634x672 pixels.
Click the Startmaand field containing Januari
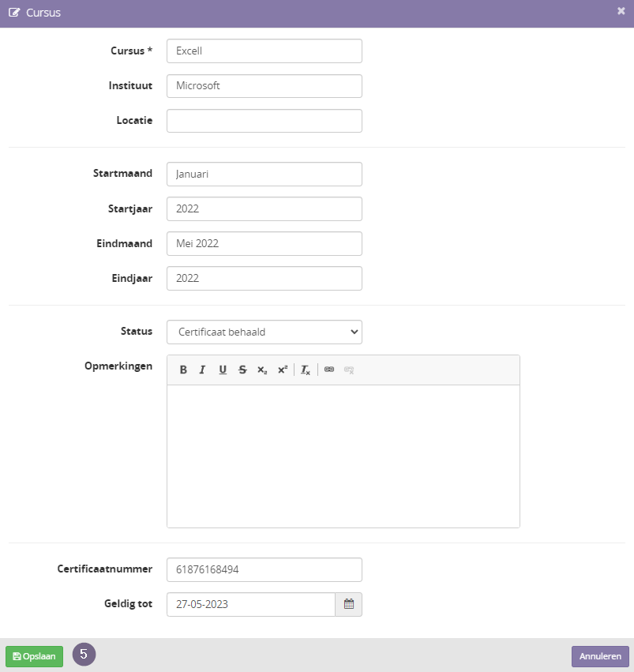click(x=264, y=174)
